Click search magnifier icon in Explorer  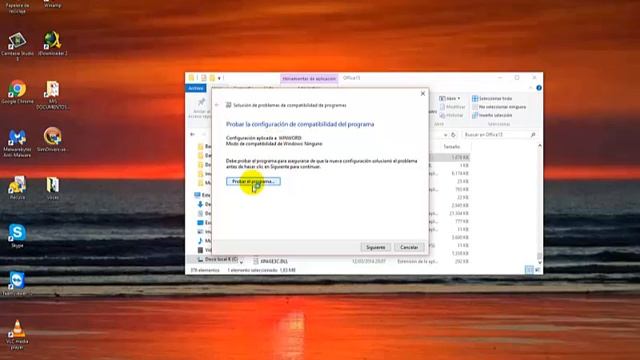click(533, 135)
